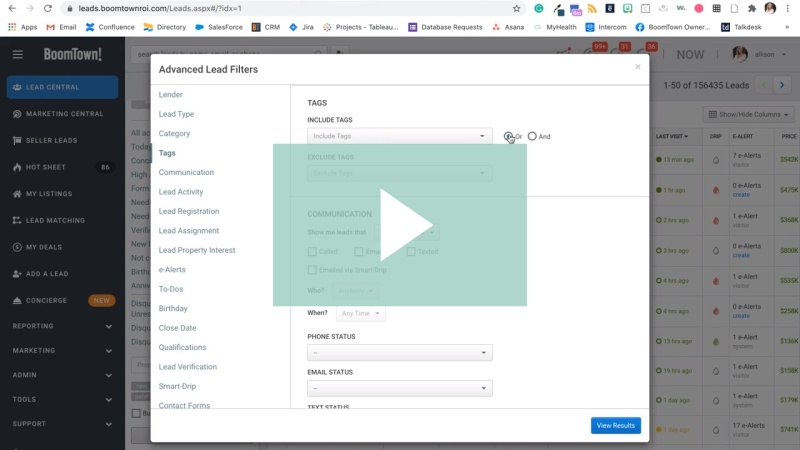
Task: Select the Communication filter section
Action: coord(186,172)
